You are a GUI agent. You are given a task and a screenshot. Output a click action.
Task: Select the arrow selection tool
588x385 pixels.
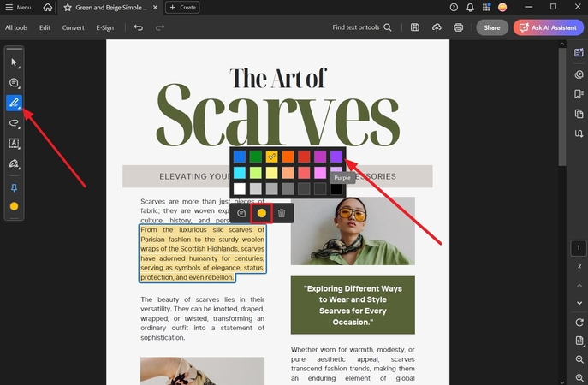14,62
